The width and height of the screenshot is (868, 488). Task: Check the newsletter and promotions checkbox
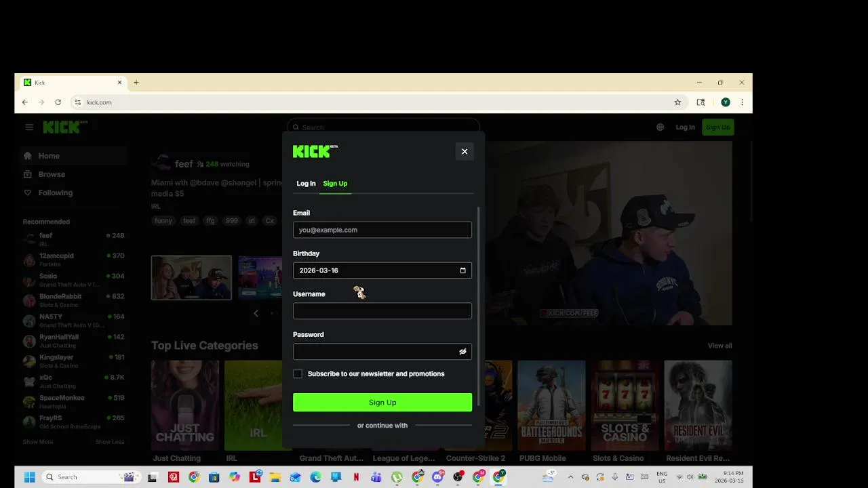298,374
